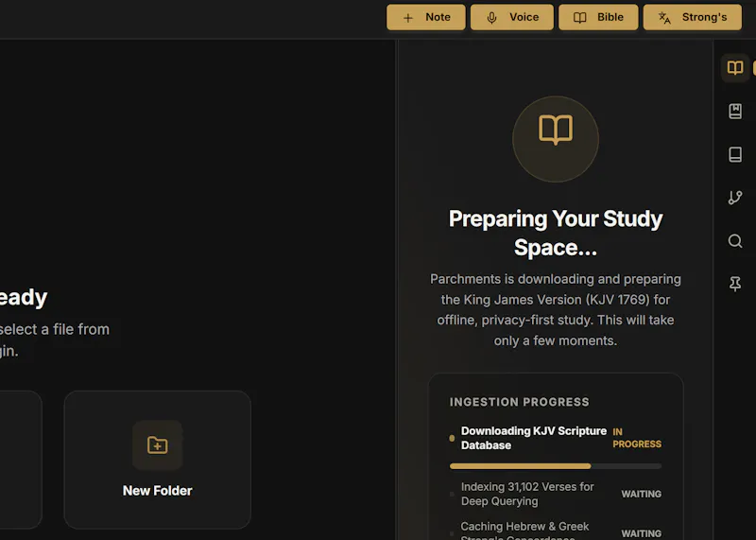The width and height of the screenshot is (756, 540).
Task: Open the pin icon in right sidebar
Action: [x=735, y=284]
